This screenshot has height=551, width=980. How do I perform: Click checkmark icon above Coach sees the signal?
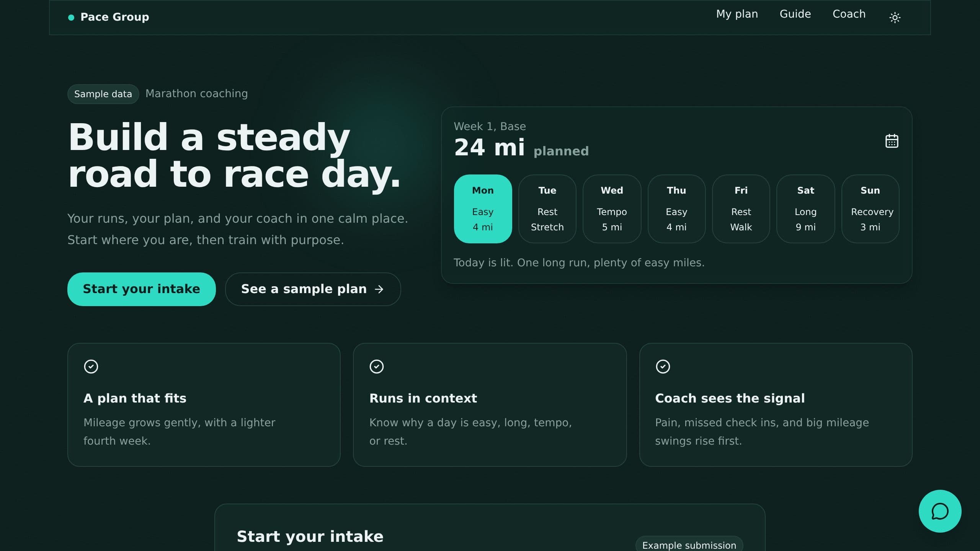(663, 367)
